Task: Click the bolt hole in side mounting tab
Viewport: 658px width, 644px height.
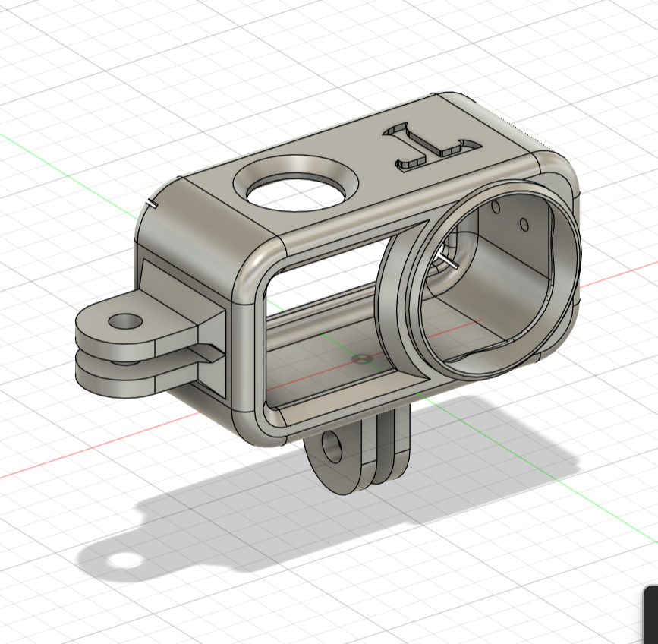Action: [x=125, y=321]
